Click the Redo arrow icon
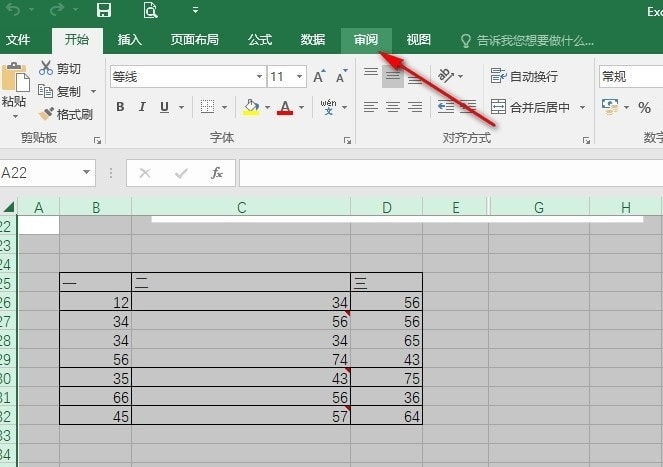The height and width of the screenshot is (467, 663). pyautogui.click(x=57, y=9)
